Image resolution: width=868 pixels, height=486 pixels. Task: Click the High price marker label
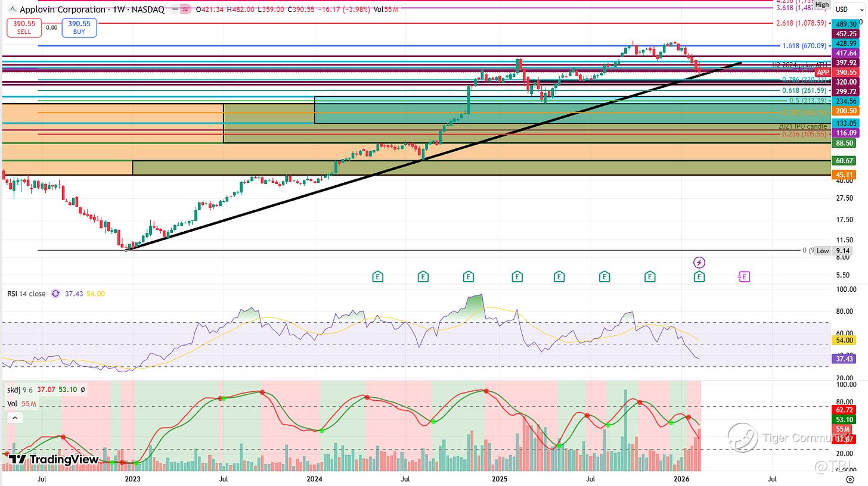(822, 5)
